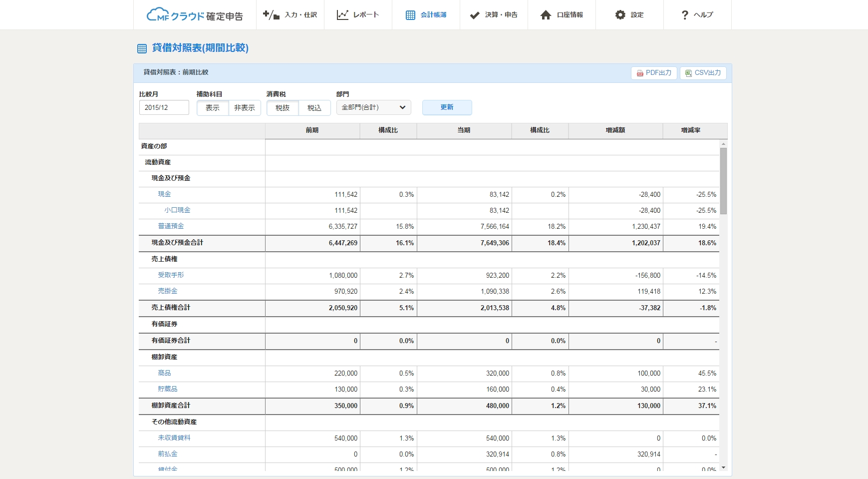The width and height of the screenshot is (868, 479).
Task: Open the 売掛金 account link
Action: (x=168, y=291)
